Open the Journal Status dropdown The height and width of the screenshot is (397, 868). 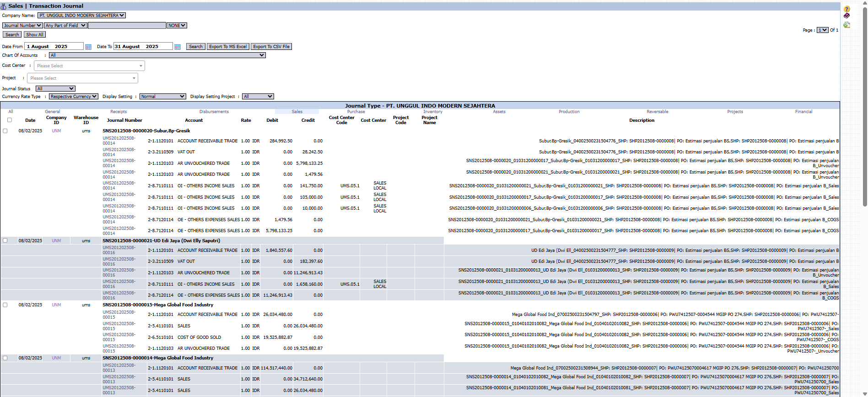[55, 89]
